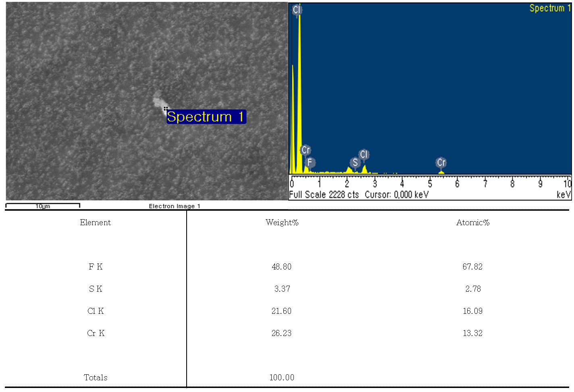Image resolution: width=574 pixels, height=392 pixels.
Task: Click atomic value 16.09
Action: 472,311
